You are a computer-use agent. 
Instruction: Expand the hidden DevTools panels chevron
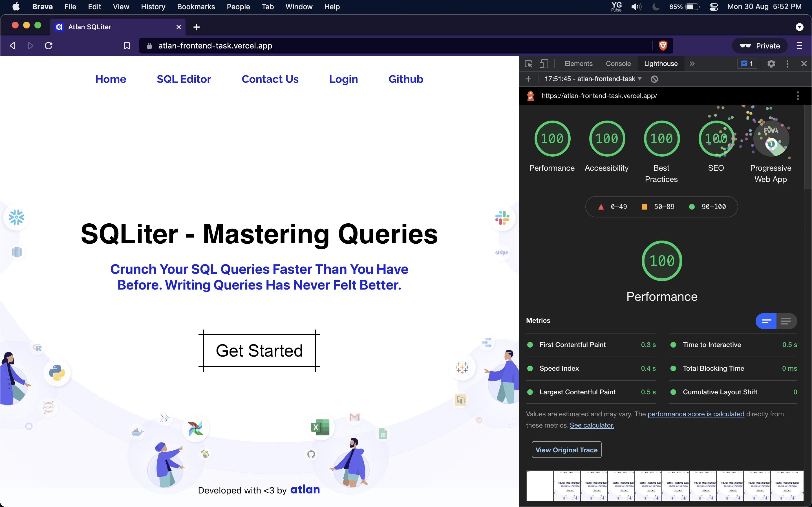[x=692, y=63]
